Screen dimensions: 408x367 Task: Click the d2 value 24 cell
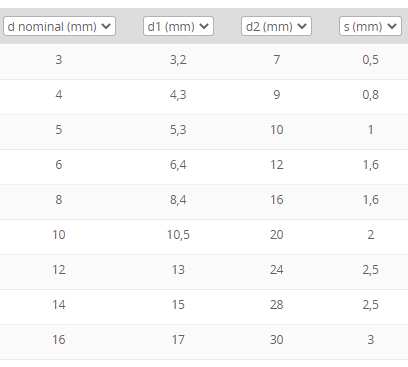click(277, 270)
